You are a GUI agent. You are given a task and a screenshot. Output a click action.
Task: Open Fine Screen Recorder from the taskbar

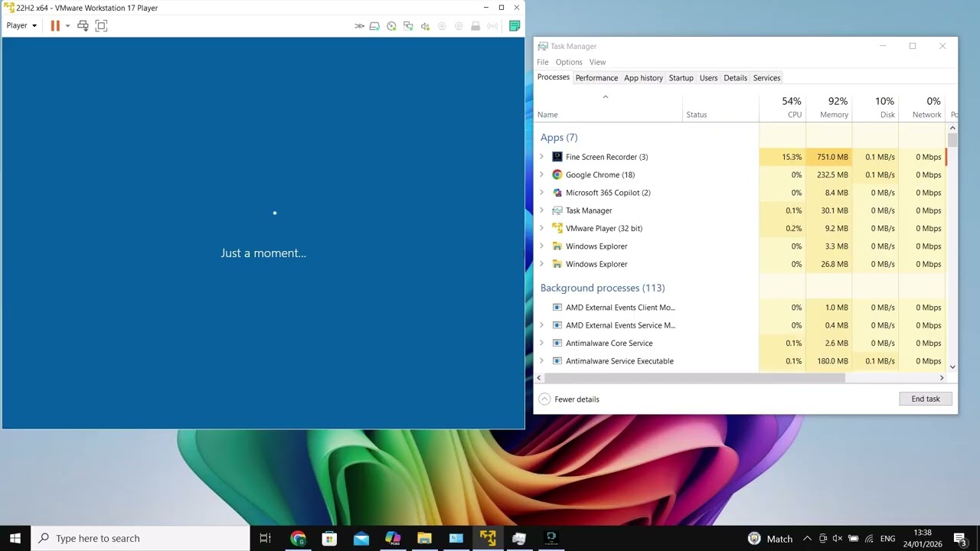[x=550, y=538]
